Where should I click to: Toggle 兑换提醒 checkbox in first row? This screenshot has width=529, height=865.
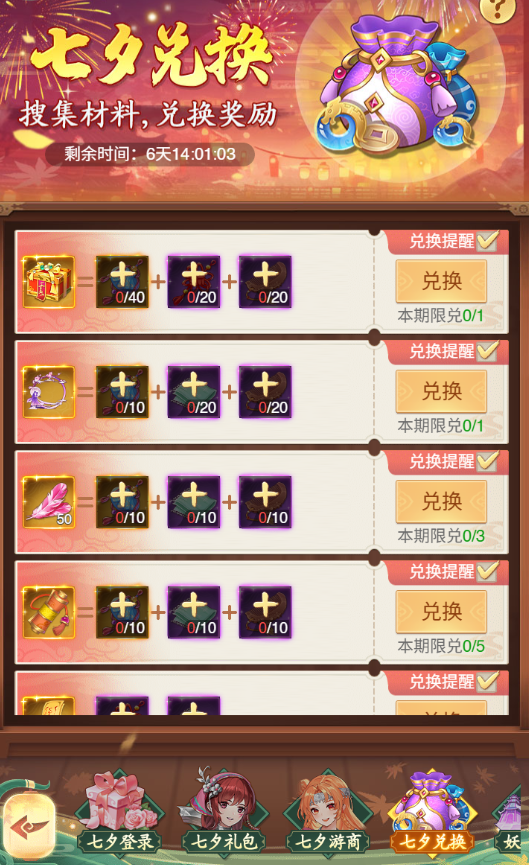point(488,241)
